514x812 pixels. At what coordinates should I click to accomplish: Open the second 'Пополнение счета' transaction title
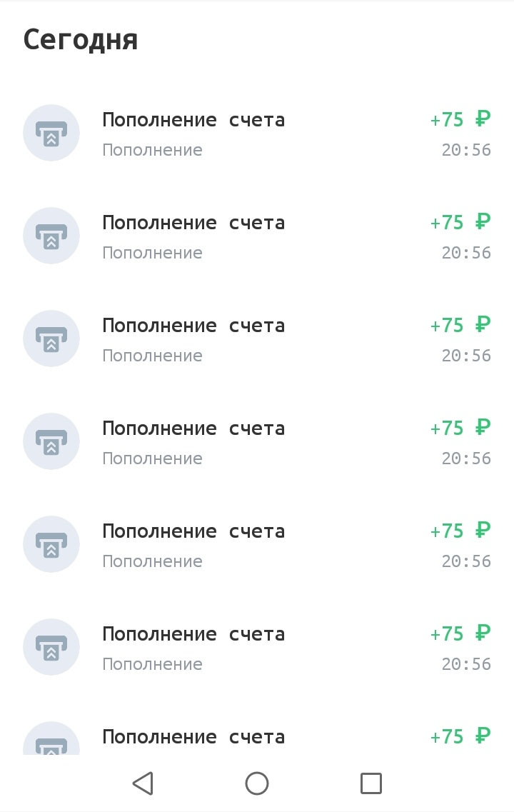(x=193, y=223)
